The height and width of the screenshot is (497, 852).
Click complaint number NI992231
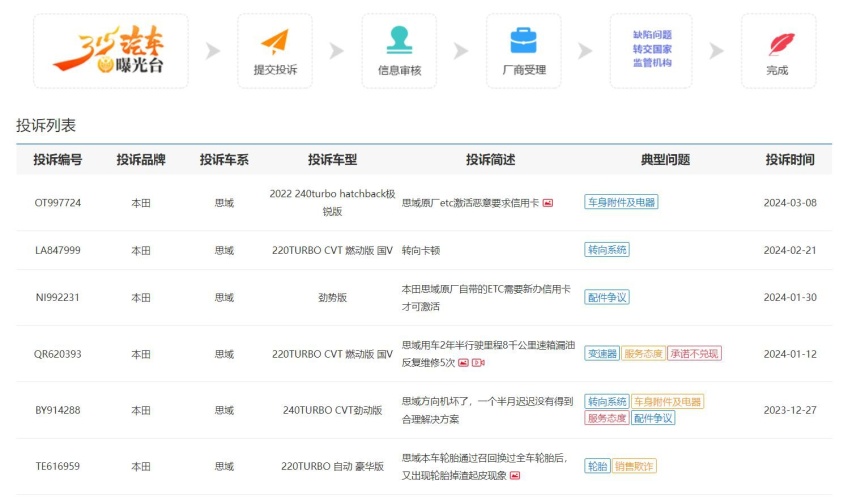pos(58,297)
